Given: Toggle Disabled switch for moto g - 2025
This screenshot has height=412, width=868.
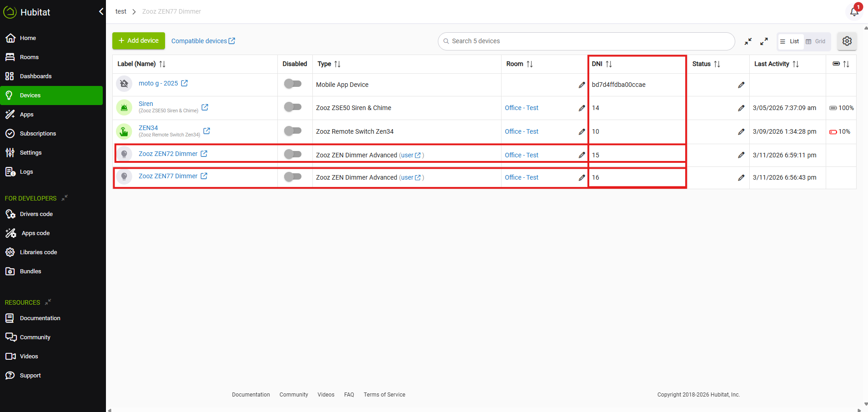Looking at the screenshot, I should [292, 84].
